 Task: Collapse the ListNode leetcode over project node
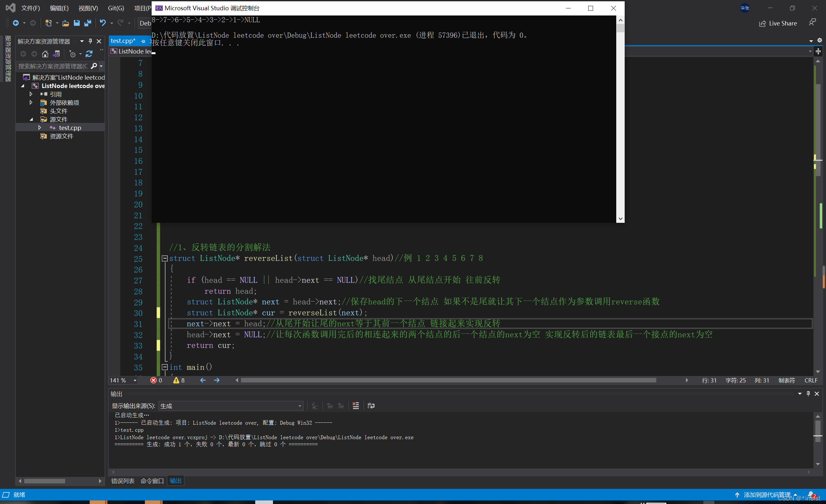tap(23, 86)
